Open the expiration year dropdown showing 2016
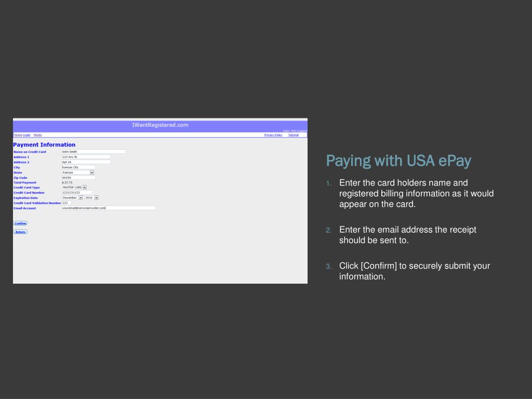This screenshot has width=532, height=399. click(91, 197)
